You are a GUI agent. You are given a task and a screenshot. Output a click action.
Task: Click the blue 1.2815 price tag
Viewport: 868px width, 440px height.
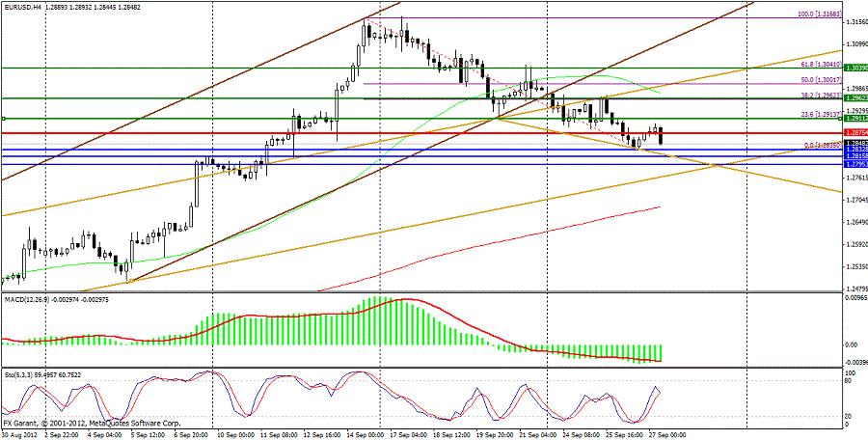pyautogui.click(x=854, y=156)
